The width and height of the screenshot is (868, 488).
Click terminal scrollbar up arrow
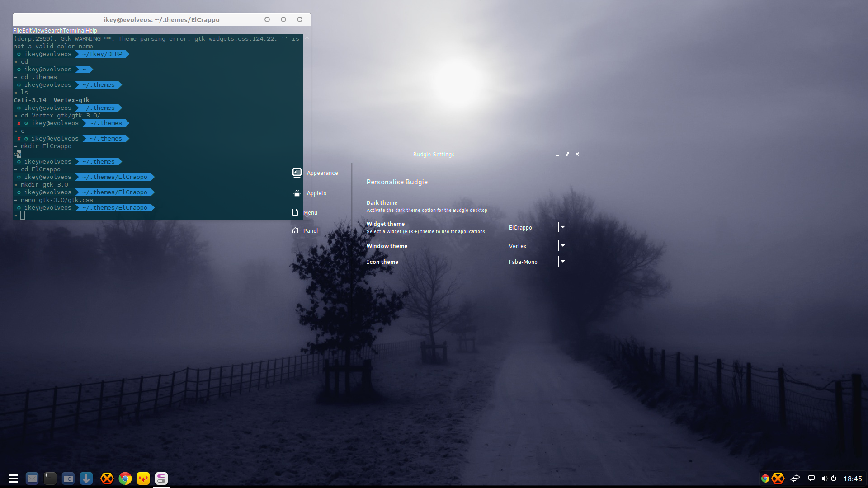[307, 38]
